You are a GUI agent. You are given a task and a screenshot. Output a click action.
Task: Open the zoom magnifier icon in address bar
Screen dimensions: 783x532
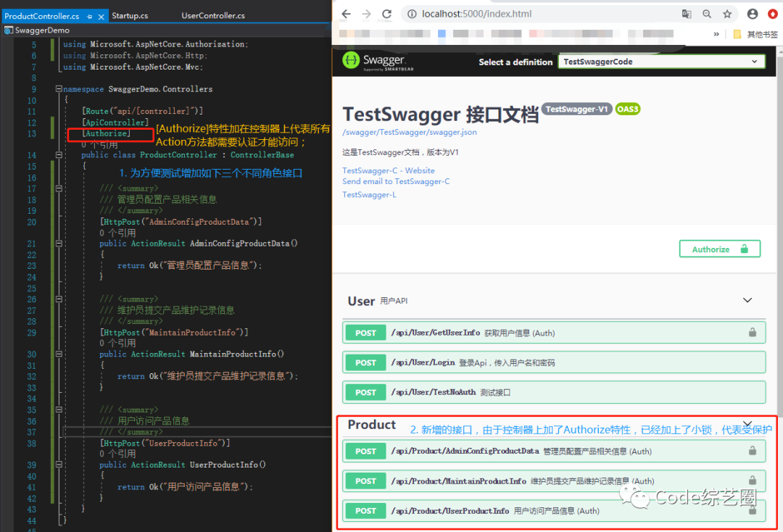(x=707, y=14)
